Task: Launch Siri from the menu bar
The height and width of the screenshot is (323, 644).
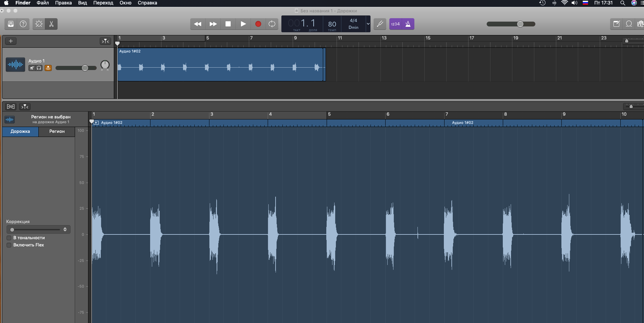Action: tap(634, 3)
